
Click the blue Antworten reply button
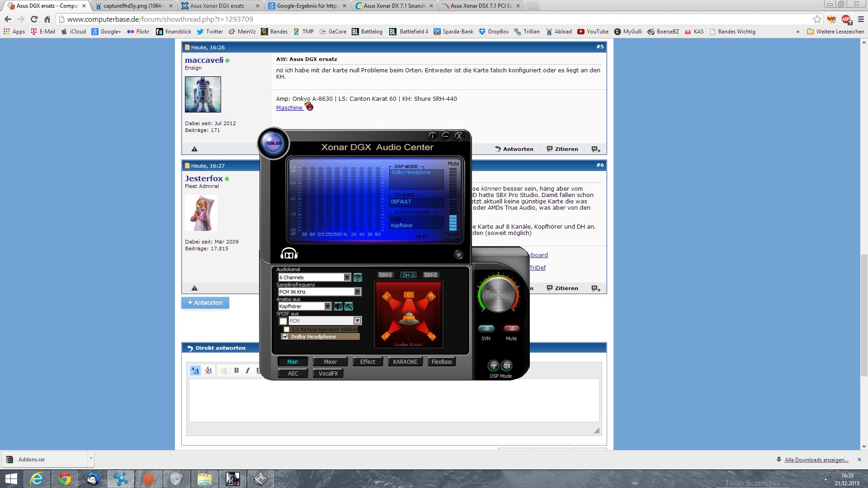pyautogui.click(x=205, y=303)
